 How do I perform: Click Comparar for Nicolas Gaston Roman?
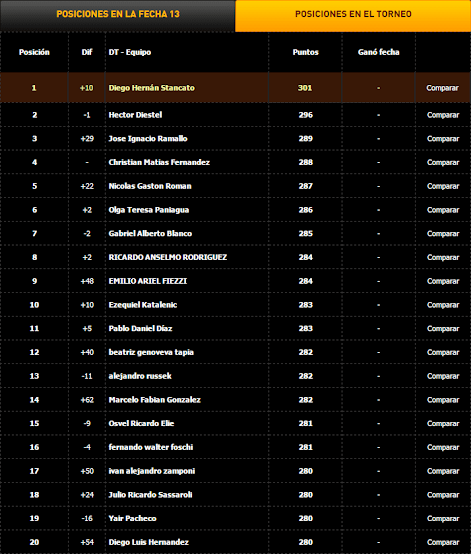tap(443, 186)
